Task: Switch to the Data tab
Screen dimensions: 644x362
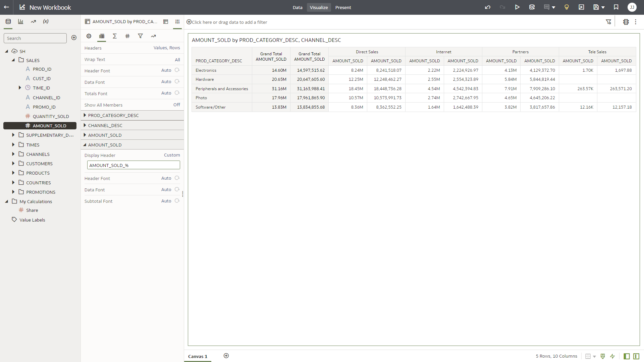Action: pos(297,7)
